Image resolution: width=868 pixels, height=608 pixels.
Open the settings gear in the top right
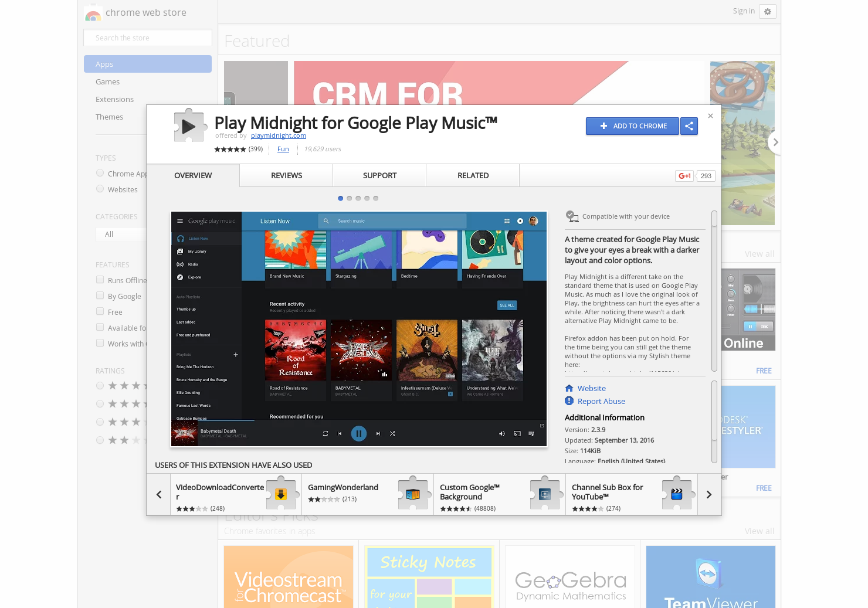(x=768, y=11)
